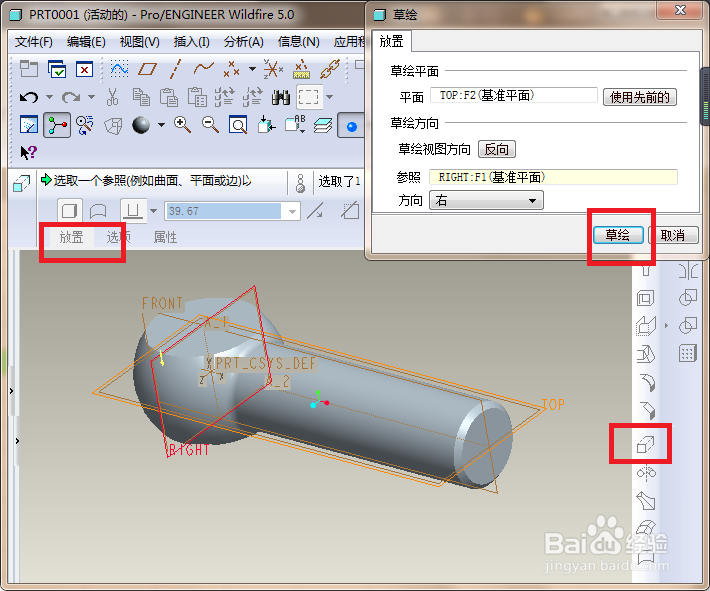The image size is (710, 591).
Task: Select the Round tool in right toolbar
Action: point(647,383)
